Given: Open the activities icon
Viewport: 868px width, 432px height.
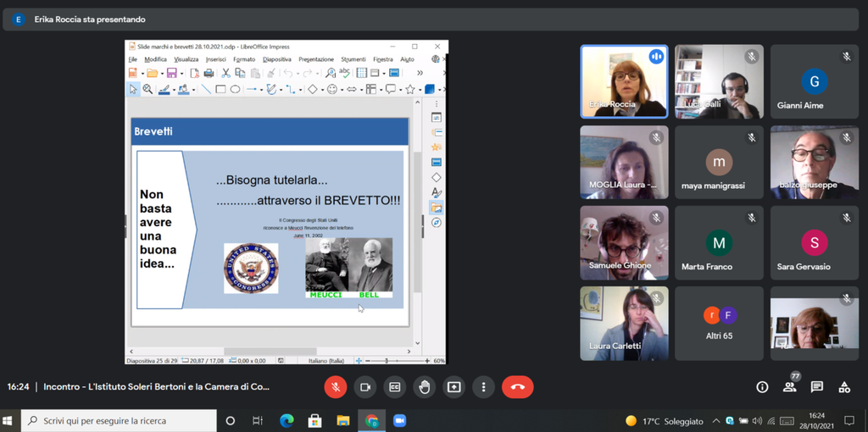Looking at the screenshot, I should tap(844, 387).
